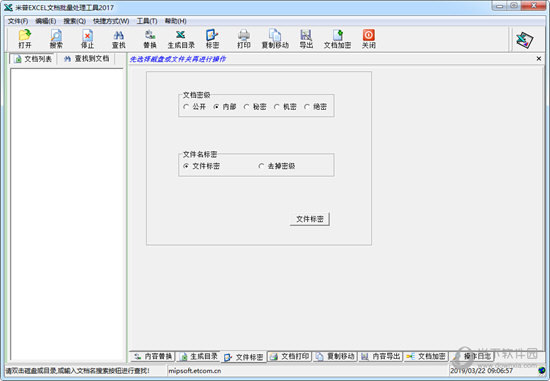Click the blue hint text 先选择磁盘或文件夹再进行操作

[x=178, y=59]
